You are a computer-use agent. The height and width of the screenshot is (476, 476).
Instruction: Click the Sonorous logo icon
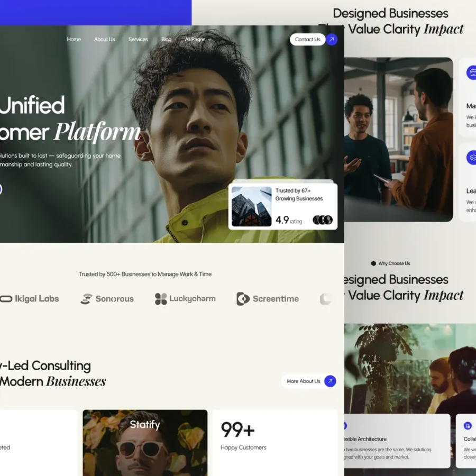click(x=86, y=299)
